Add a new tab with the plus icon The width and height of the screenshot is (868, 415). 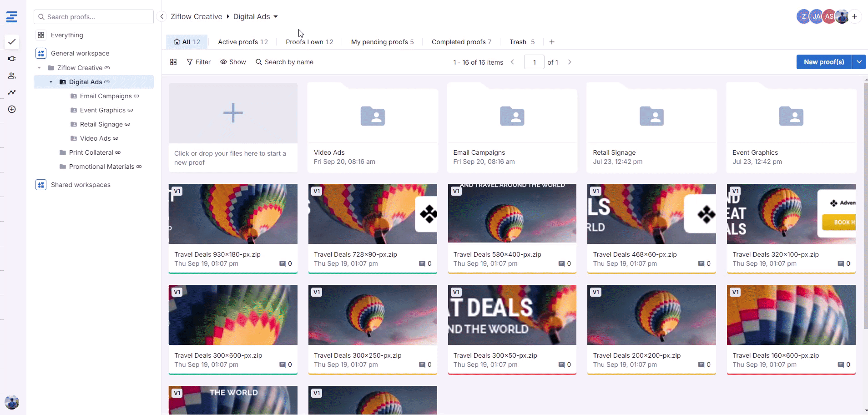pos(552,42)
